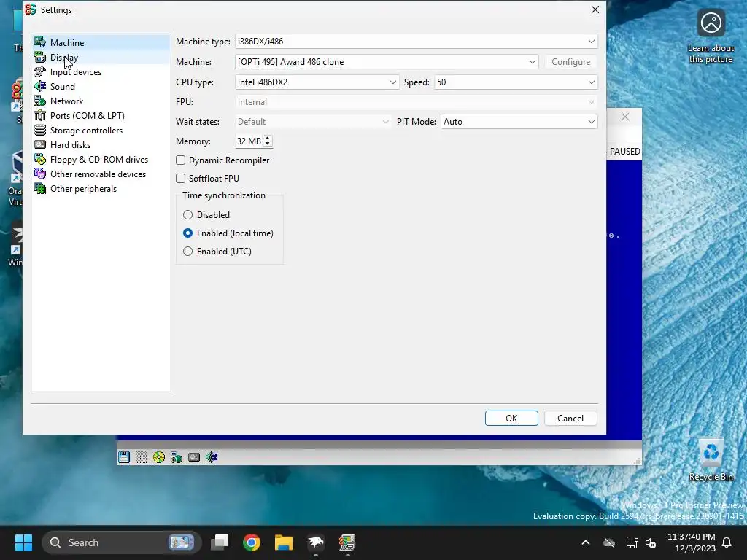Switch to 86Box app on taskbar

click(347, 542)
